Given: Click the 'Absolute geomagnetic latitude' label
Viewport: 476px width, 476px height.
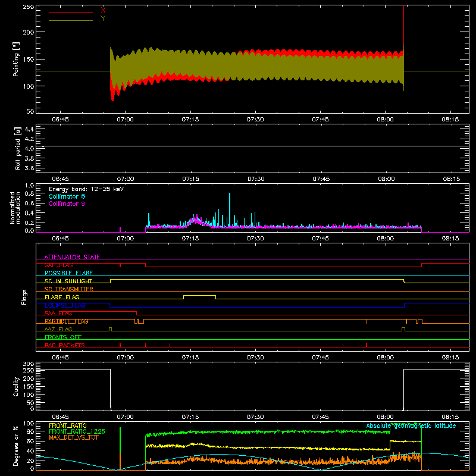Looking at the screenshot, I should coord(411,426).
